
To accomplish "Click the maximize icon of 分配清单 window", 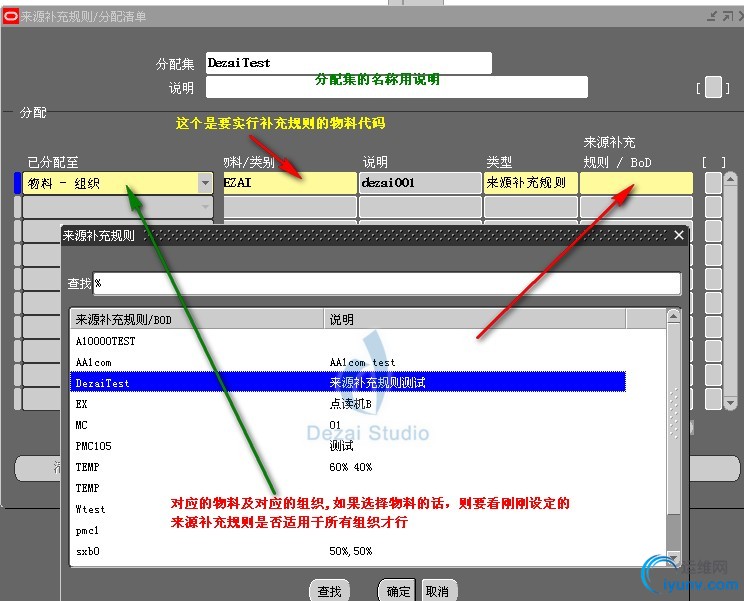I will [x=727, y=17].
